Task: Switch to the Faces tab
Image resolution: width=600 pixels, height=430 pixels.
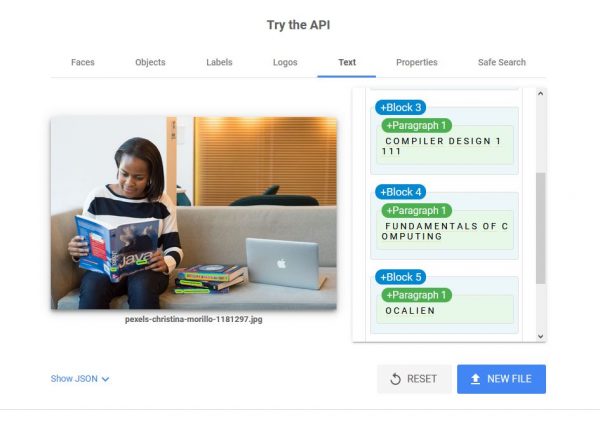Action: [x=83, y=62]
